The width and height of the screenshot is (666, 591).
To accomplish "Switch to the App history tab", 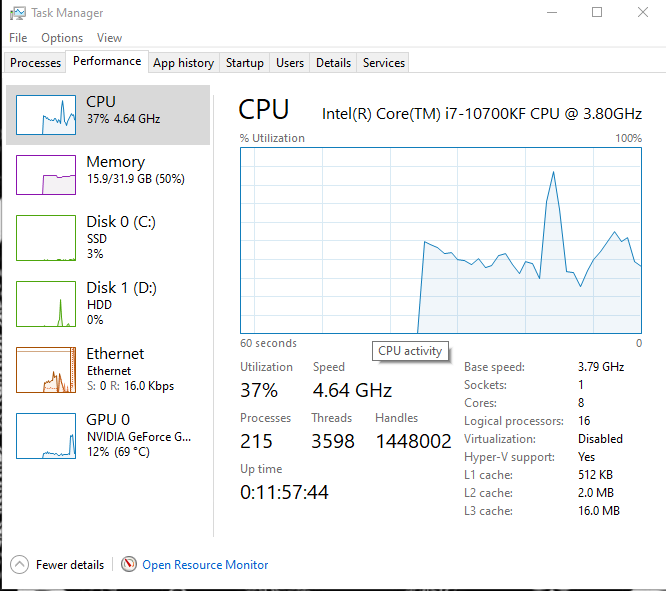I will (x=183, y=63).
